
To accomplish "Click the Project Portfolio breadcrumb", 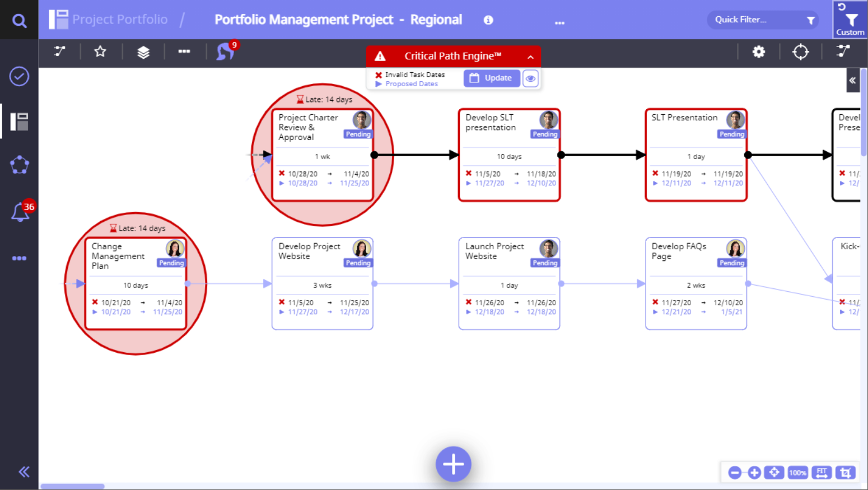I will click(119, 20).
